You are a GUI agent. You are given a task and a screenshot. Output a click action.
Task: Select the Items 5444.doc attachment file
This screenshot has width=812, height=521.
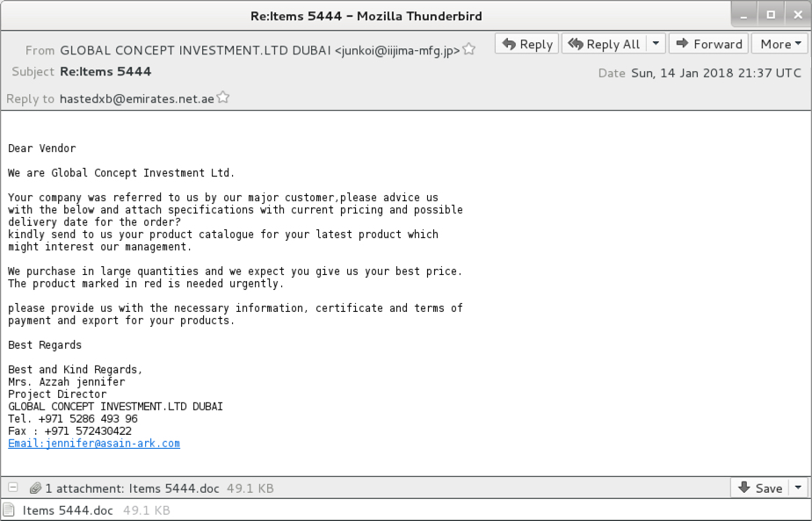click(x=68, y=510)
